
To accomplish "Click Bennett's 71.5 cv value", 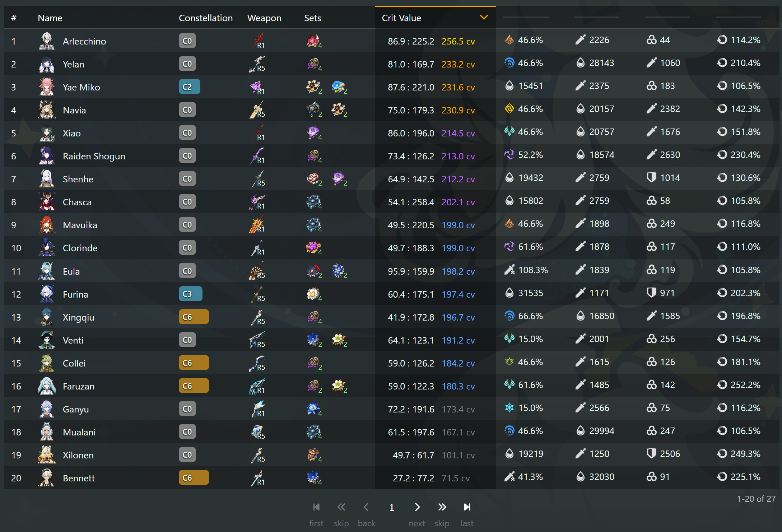I will pyautogui.click(x=456, y=478).
